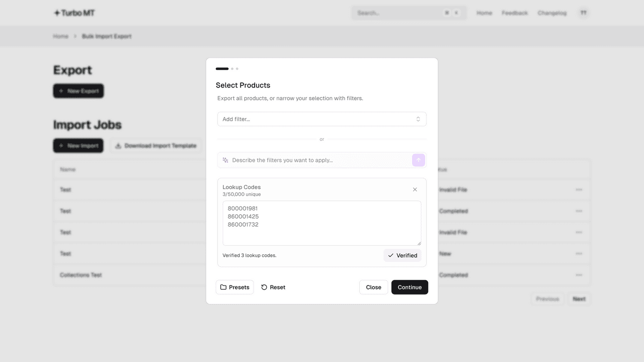Go to the Next page of import jobs
Image resolution: width=644 pixels, height=362 pixels.
(x=579, y=299)
